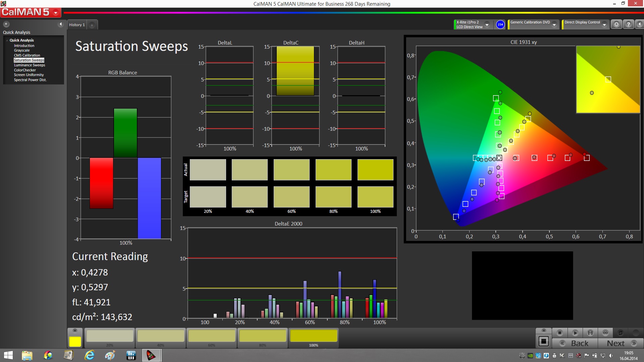Screen dimensions: 644x362
Task: Go to Next workflow step
Action: pyautogui.click(x=621, y=343)
